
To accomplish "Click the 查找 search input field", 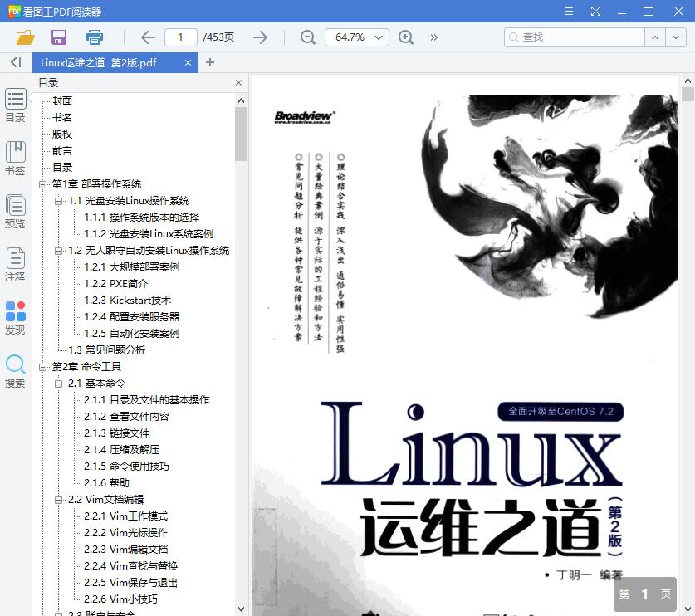I will pyautogui.click(x=575, y=37).
